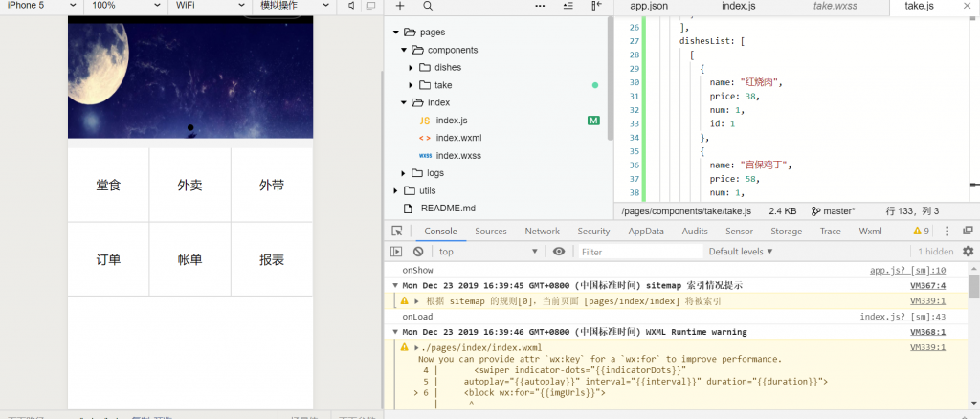Click the new file plus icon

pyautogui.click(x=400, y=6)
